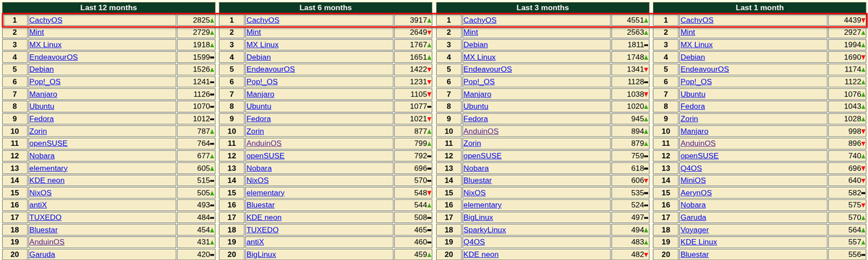Select the 2729 hits value for Mint
Viewport: 868px width, 260px height.
click(x=201, y=32)
